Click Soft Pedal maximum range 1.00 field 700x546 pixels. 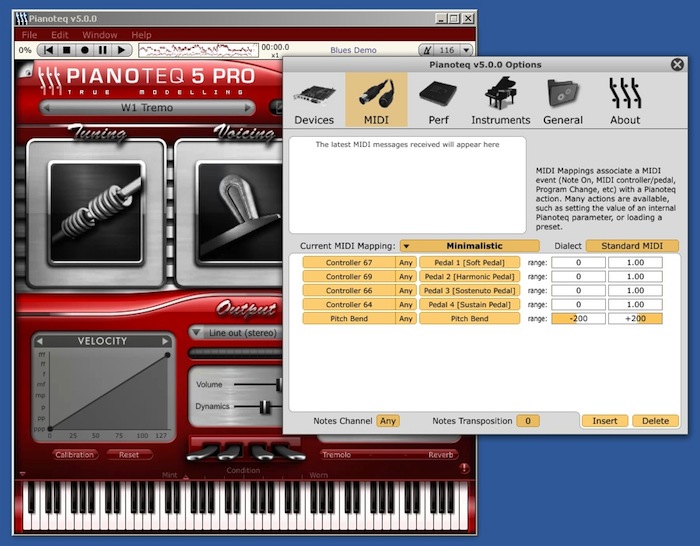tap(635, 263)
